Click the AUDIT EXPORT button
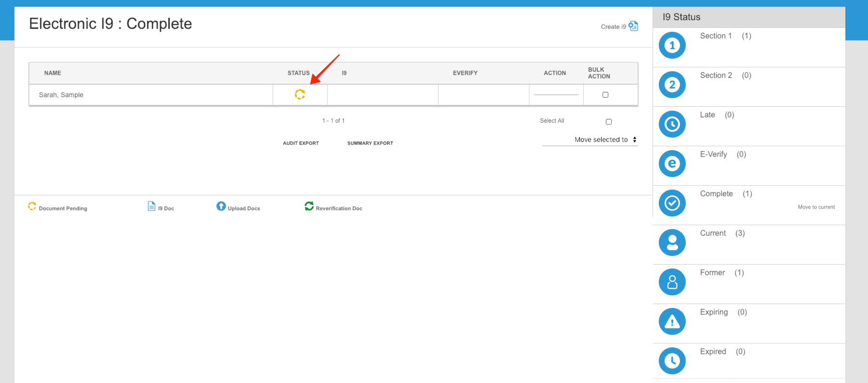 pos(301,143)
